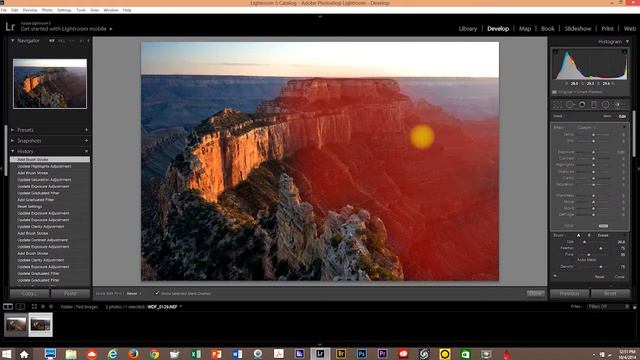Image resolution: width=640 pixels, height=360 pixels.
Task: Switch to the Slideshow module
Action: [x=578, y=29]
